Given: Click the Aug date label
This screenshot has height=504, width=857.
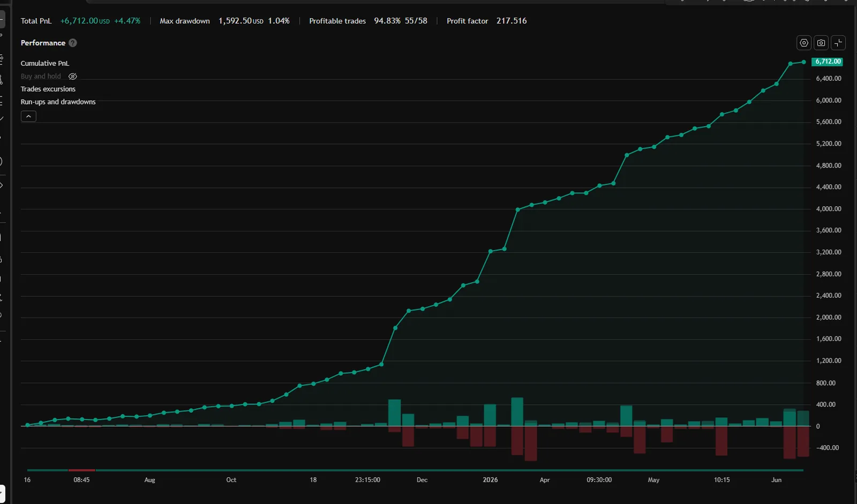Looking at the screenshot, I should tap(149, 480).
